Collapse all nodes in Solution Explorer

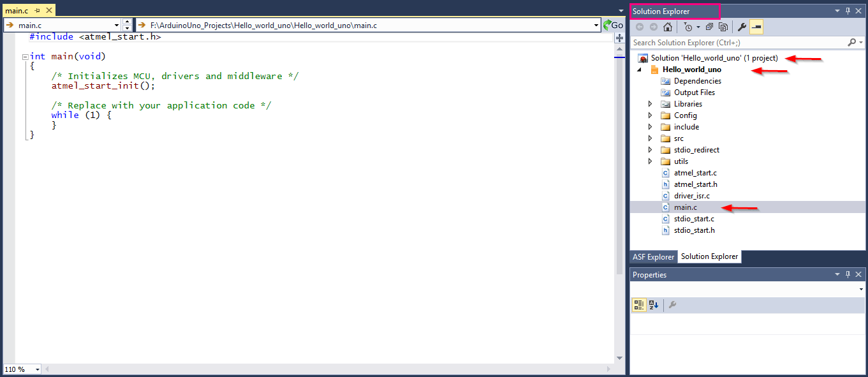pos(710,27)
